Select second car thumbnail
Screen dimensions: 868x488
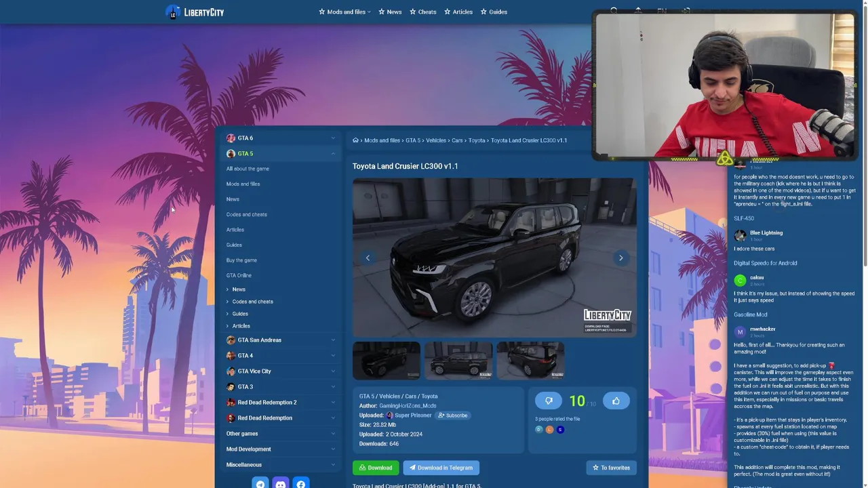tap(458, 361)
